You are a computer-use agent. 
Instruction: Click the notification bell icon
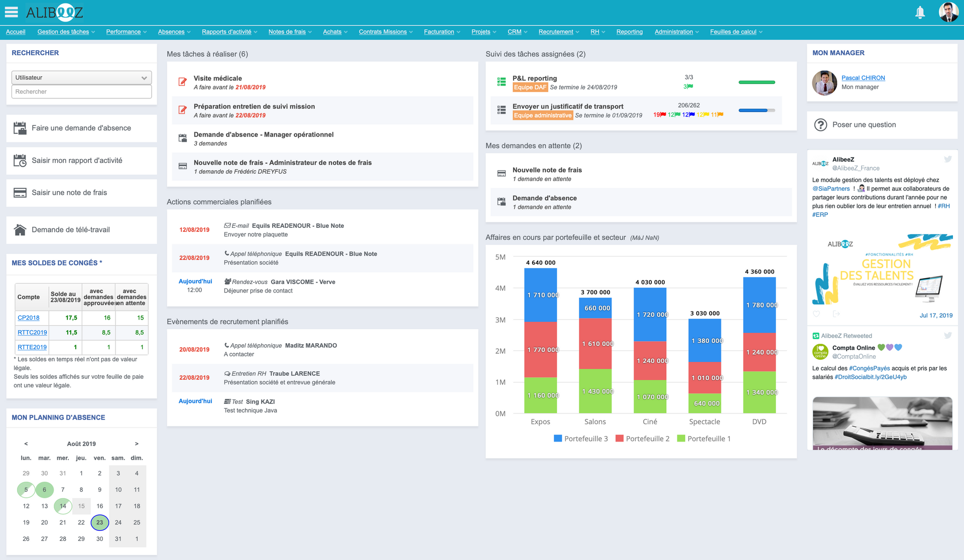pos(920,13)
